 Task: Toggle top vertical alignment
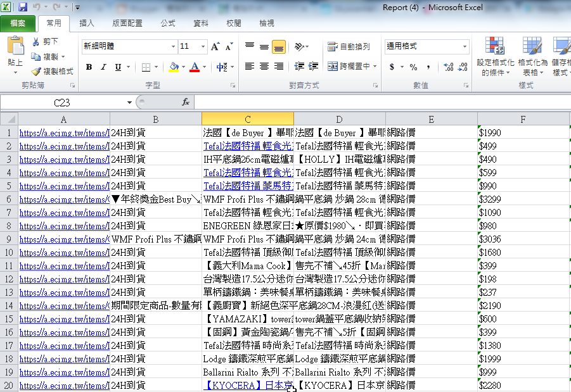(250, 47)
